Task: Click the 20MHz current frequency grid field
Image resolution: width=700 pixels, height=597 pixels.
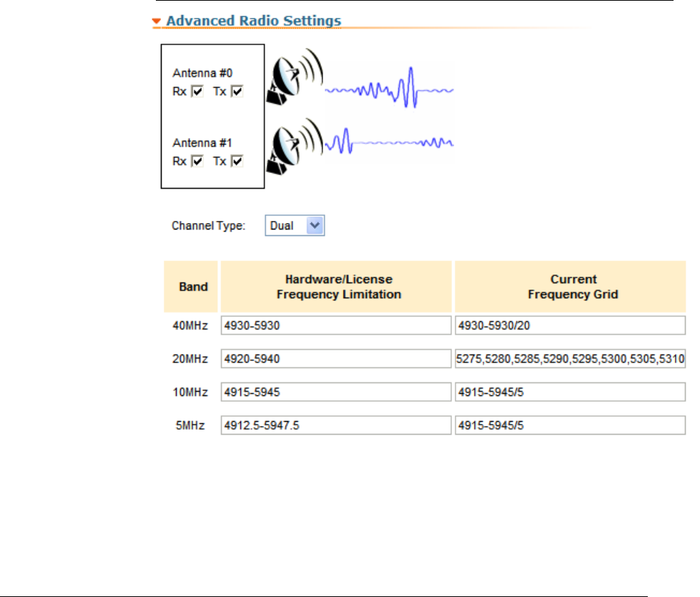Action: pyautogui.click(x=570, y=358)
